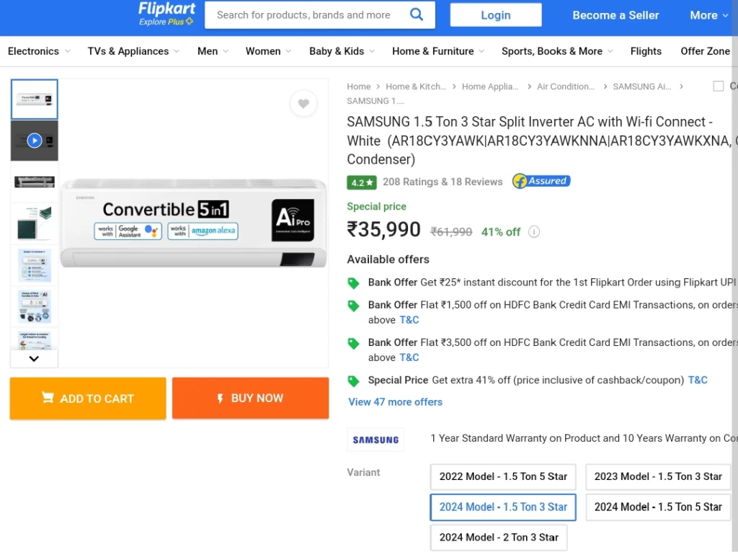Open T&C link for ₹3,500 HDFC offer
The width and height of the screenshot is (738, 560).
click(409, 357)
